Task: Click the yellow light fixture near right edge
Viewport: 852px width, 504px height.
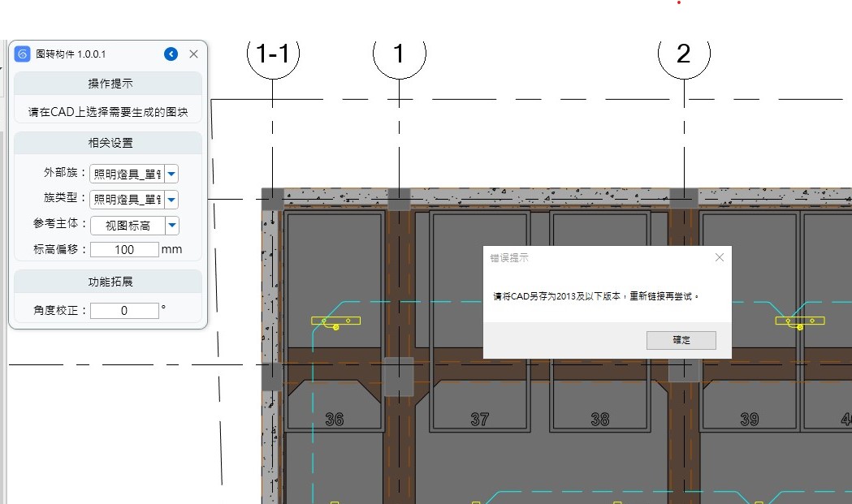Action: 799,321
